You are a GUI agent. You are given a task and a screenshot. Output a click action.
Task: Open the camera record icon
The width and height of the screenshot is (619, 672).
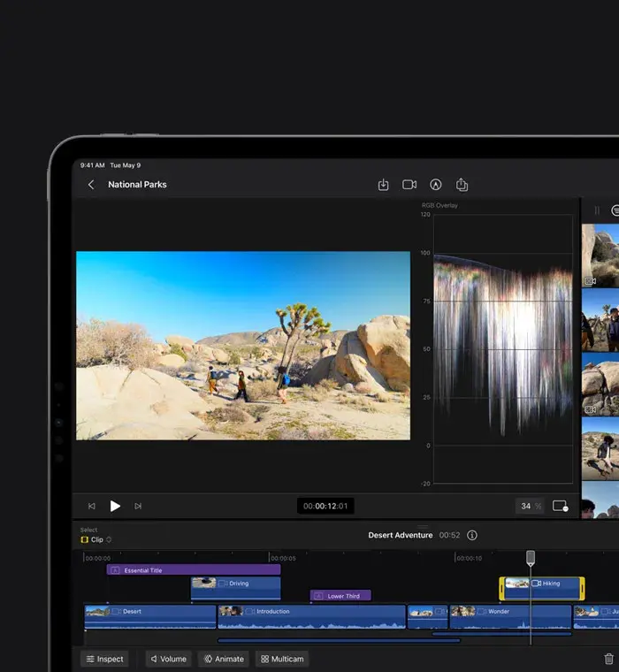(x=409, y=184)
